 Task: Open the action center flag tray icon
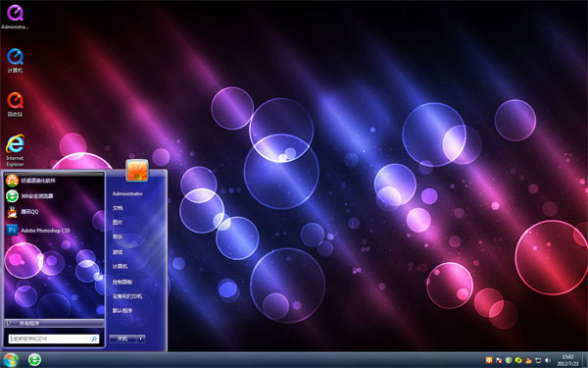[499, 360]
